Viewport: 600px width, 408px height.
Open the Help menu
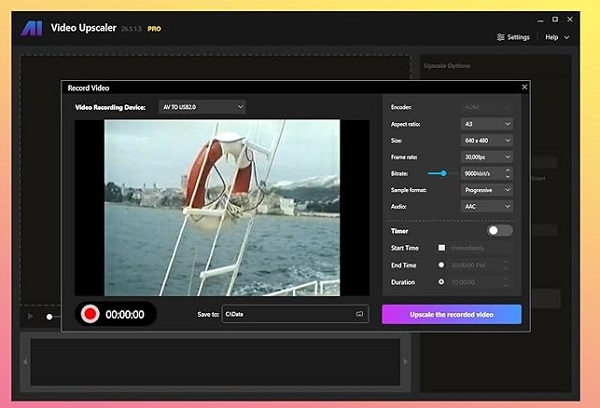pos(557,37)
